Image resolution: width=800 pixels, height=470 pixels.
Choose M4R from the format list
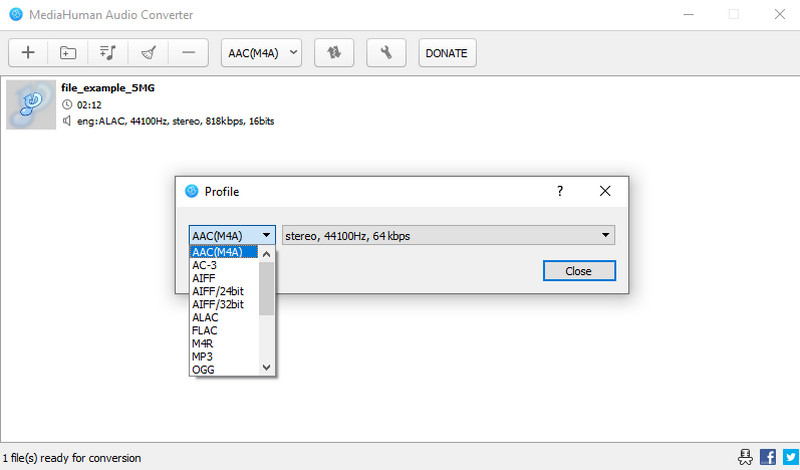[x=224, y=343]
